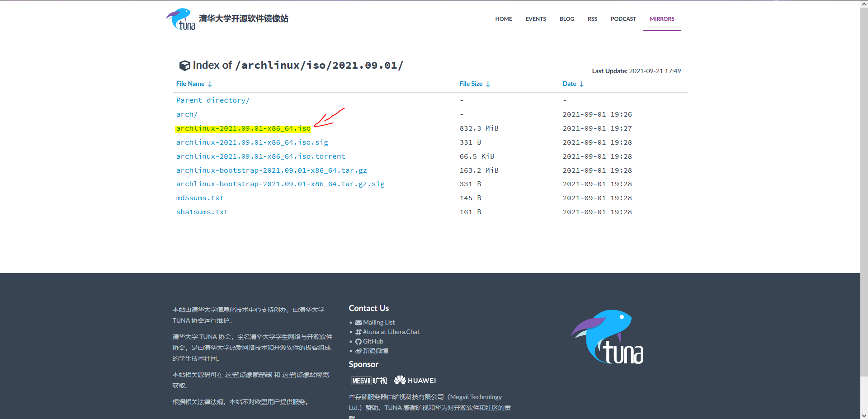This screenshot has height=419, width=868.
Task: Click the GitHub octocat icon in Contact Us
Action: 358,341
